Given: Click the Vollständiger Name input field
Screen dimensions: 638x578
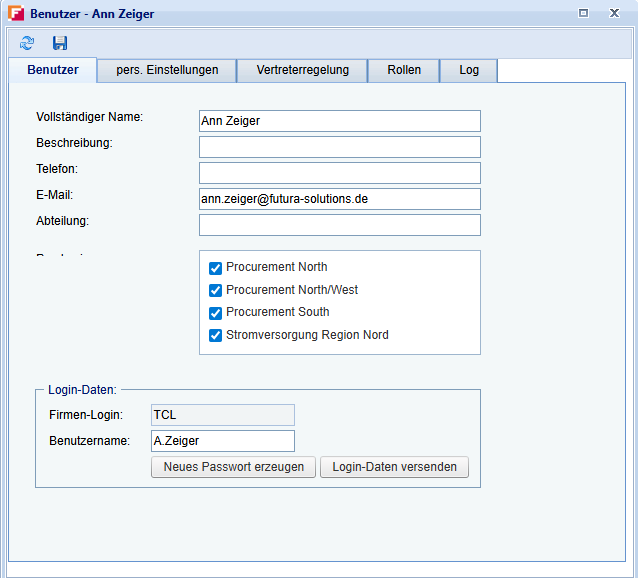Looking at the screenshot, I should [x=339, y=121].
